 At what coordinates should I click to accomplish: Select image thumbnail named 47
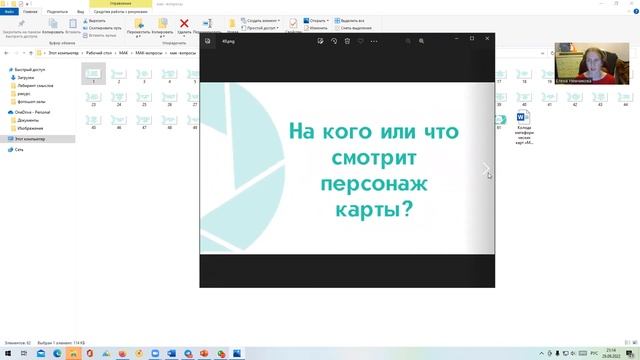point(144,122)
